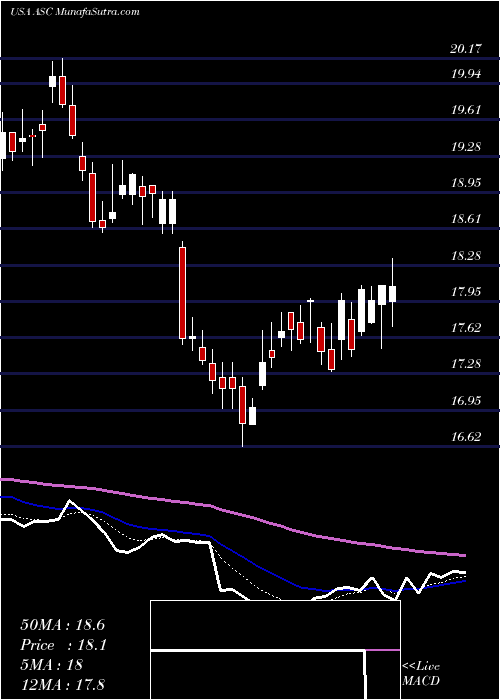Select the 18.95 price axis label

tap(466, 183)
